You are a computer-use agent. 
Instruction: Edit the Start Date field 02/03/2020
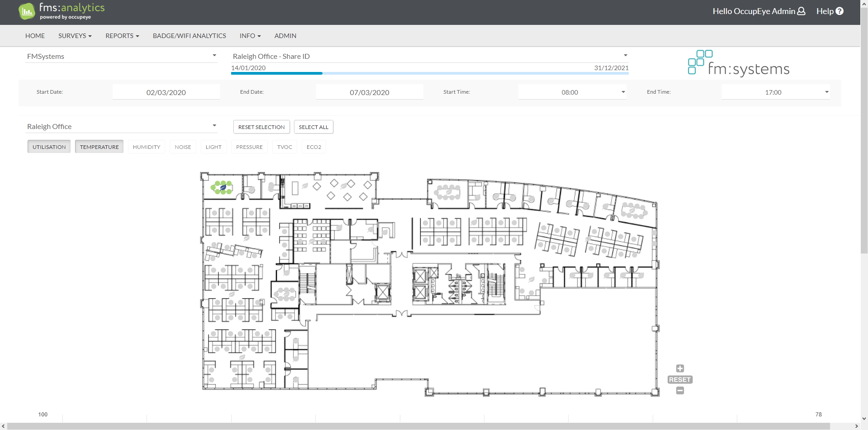point(166,92)
